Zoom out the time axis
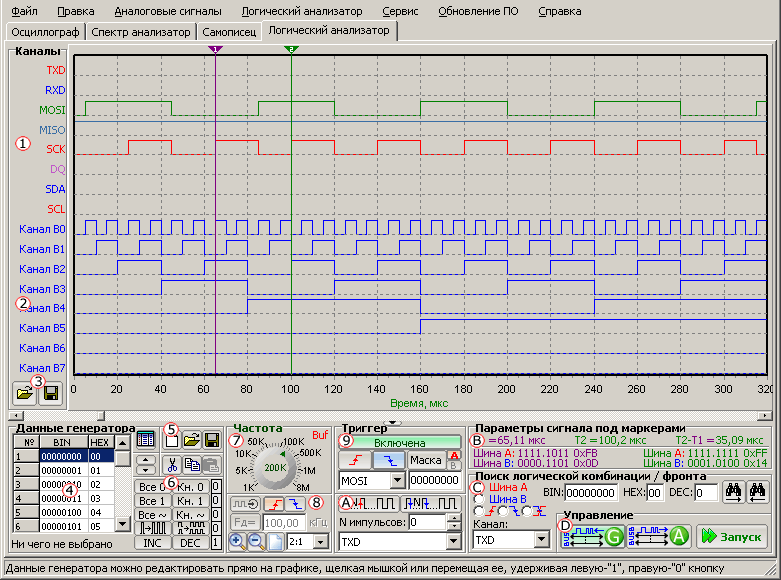 (256, 541)
